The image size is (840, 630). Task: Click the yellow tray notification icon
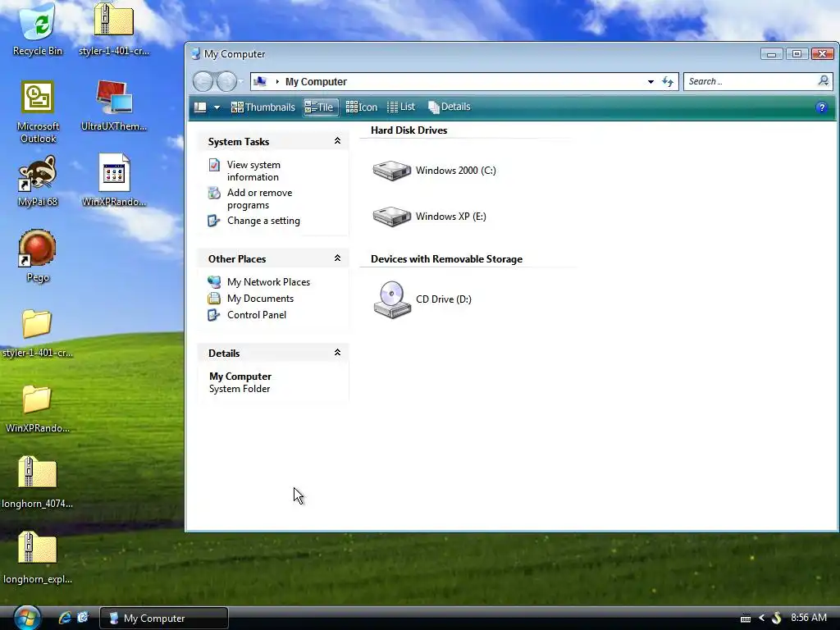777,619
